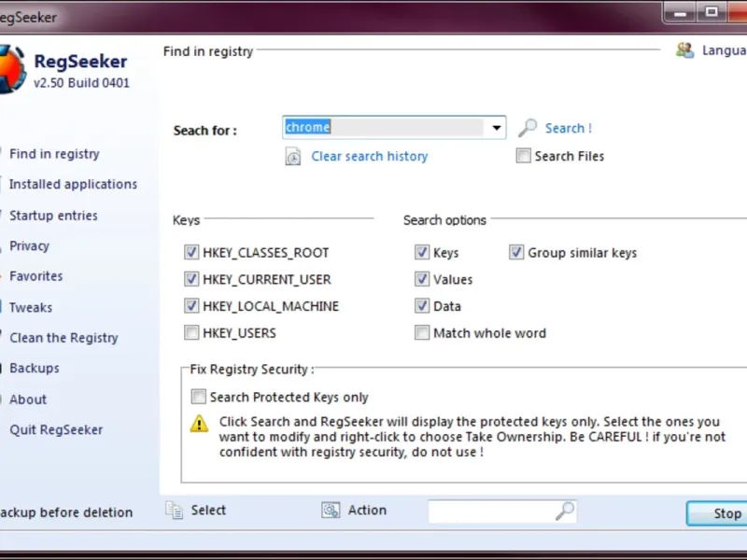Click the Select documents icon
747x560 pixels.
pos(175,511)
